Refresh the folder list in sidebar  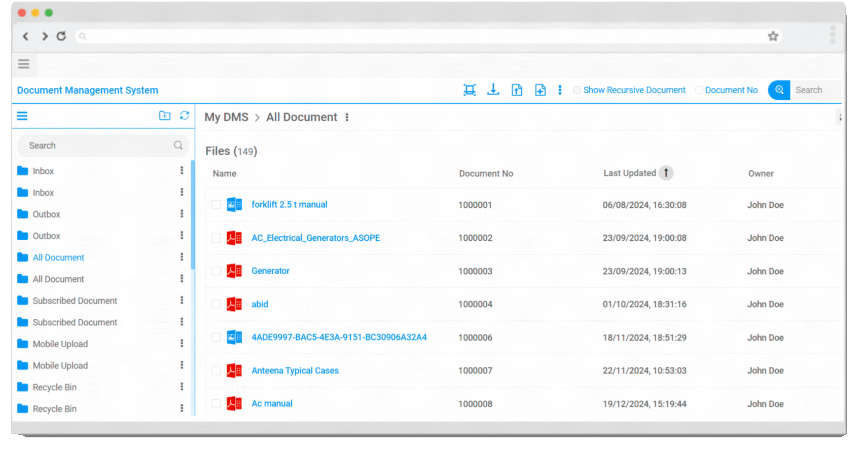185,116
